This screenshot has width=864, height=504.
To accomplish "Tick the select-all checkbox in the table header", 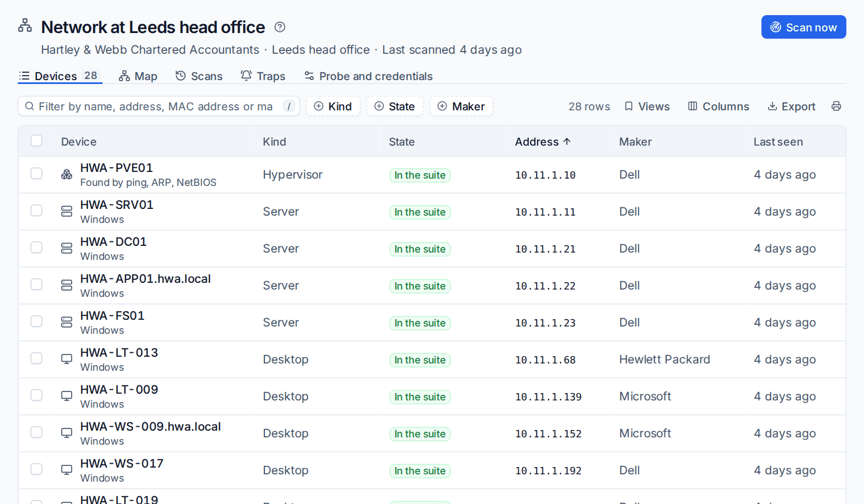I will (36, 141).
